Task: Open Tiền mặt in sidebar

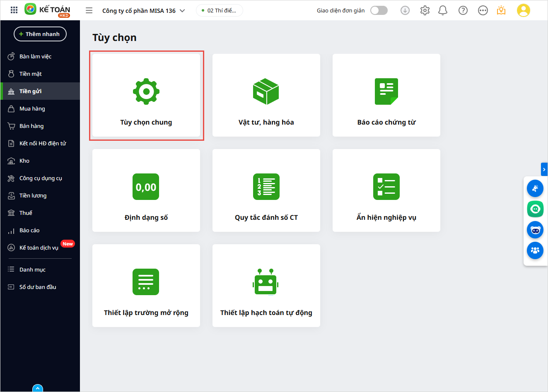Action: [31, 74]
